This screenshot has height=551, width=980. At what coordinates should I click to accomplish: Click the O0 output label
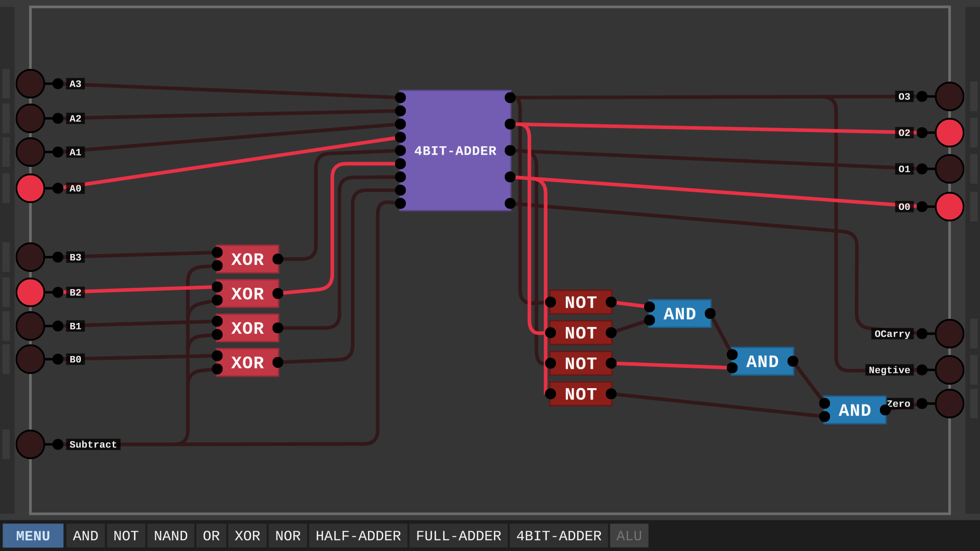pyautogui.click(x=904, y=207)
